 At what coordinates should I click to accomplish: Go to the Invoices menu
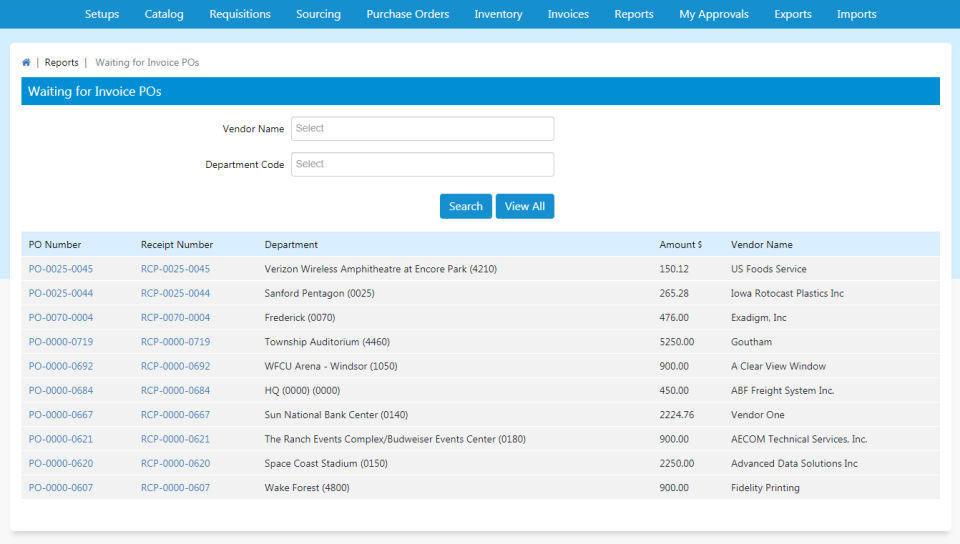click(568, 14)
